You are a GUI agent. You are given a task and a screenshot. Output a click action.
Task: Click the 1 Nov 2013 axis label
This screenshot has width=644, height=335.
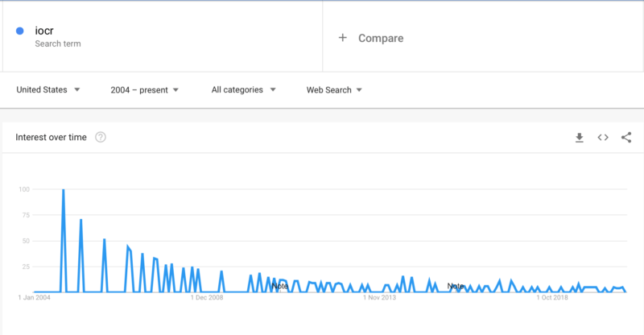point(379,297)
